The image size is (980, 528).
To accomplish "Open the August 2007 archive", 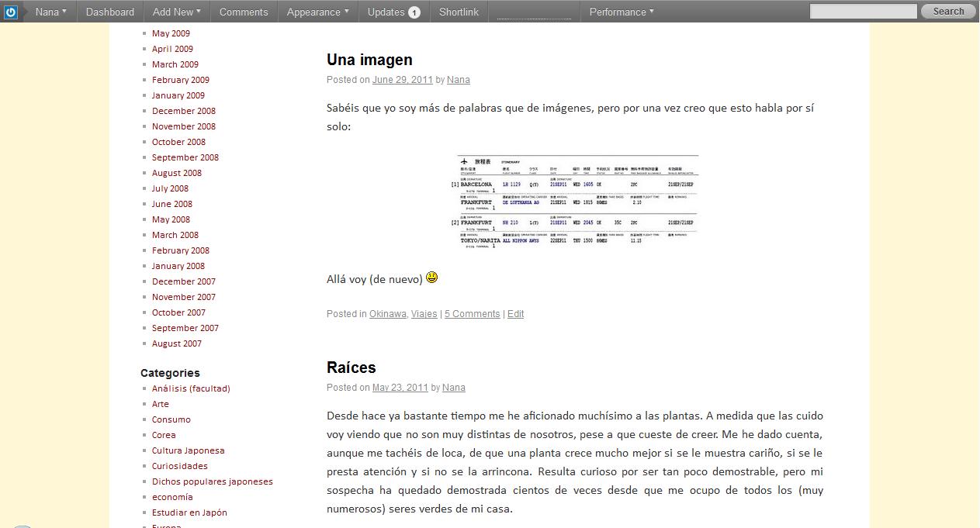I will click(x=177, y=343).
